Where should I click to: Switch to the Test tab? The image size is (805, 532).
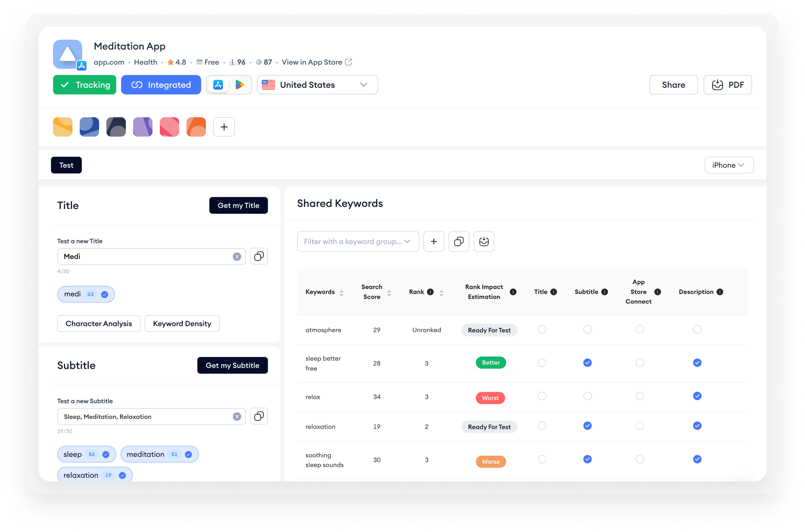tap(66, 165)
